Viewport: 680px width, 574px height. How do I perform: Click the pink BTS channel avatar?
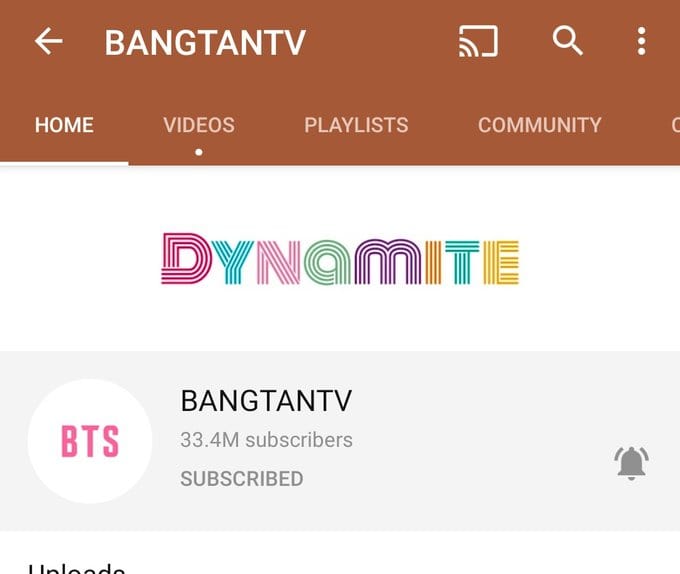coord(90,441)
